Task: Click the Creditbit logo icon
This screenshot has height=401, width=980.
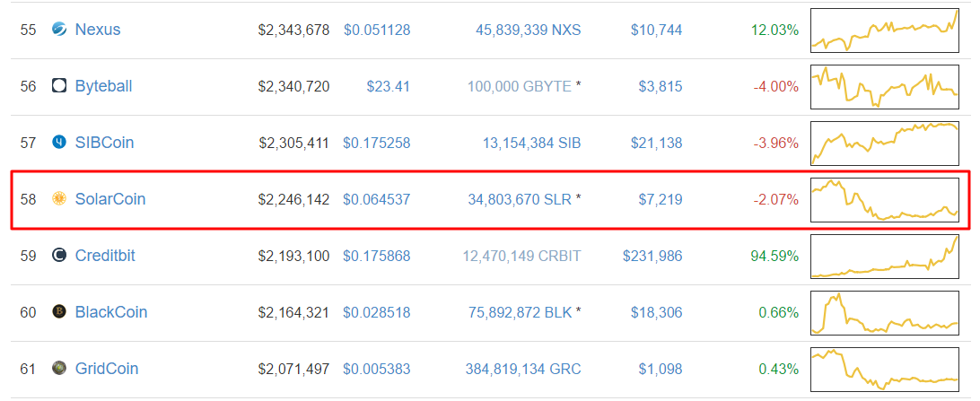Action: tap(58, 256)
